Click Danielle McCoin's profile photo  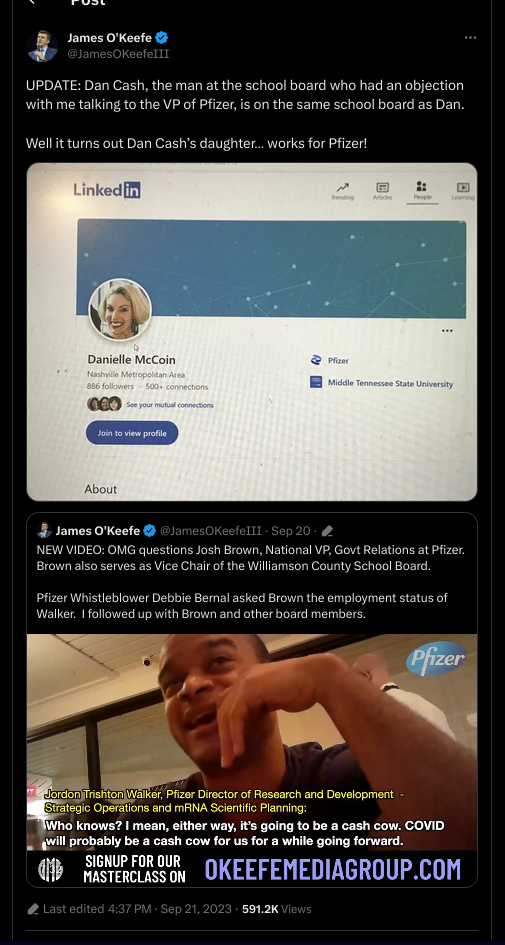click(x=121, y=310)
